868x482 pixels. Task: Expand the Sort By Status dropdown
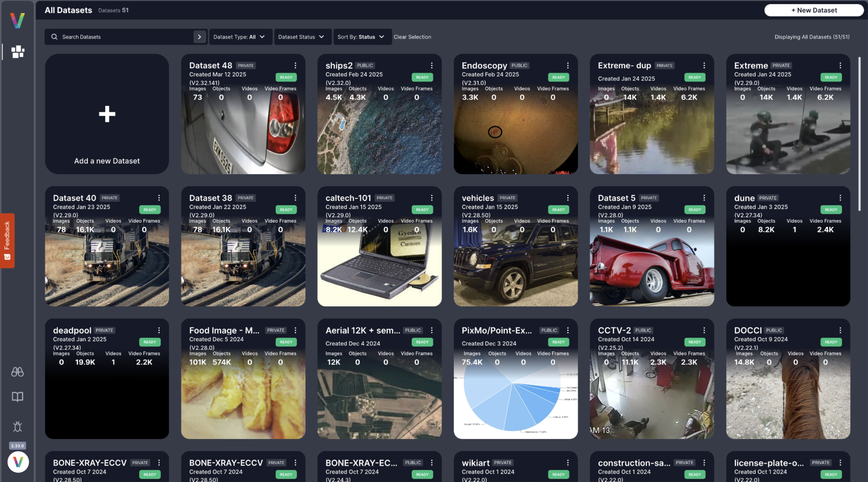click(x=362, y=37)
